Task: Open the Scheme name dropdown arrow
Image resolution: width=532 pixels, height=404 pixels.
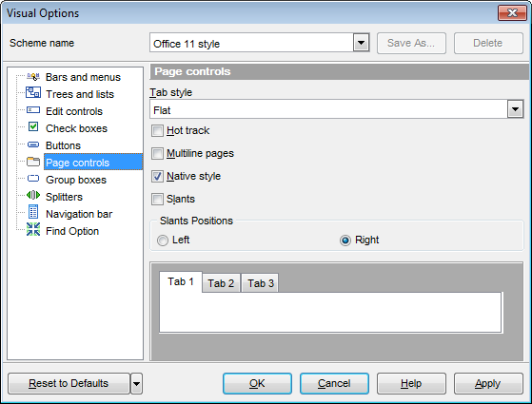Action: point(361,43)
